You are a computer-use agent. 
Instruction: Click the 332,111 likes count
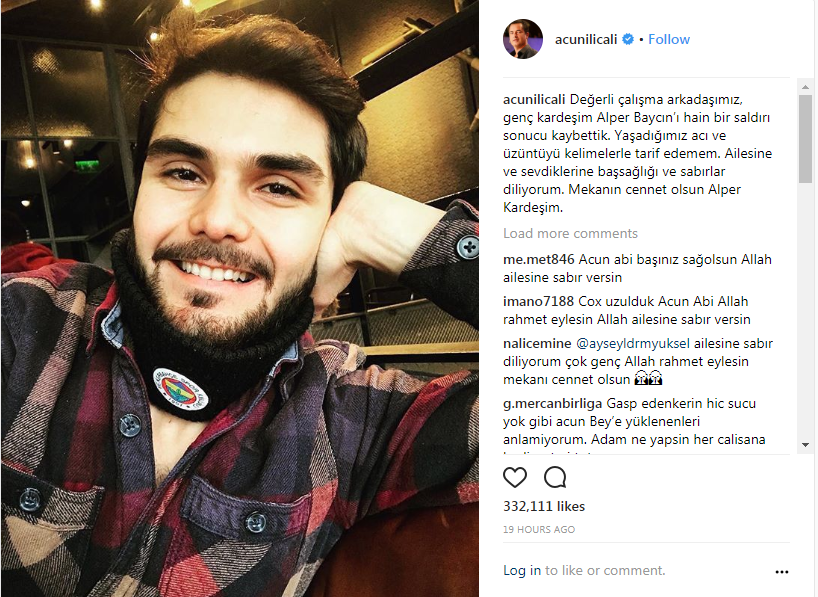pos(544,506)
